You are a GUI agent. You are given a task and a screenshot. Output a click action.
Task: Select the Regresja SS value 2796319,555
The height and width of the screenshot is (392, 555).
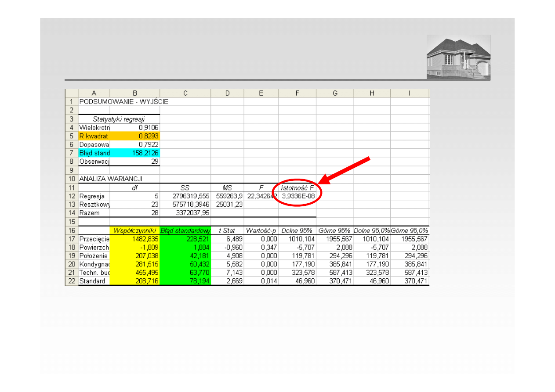(x=185, y=196)
